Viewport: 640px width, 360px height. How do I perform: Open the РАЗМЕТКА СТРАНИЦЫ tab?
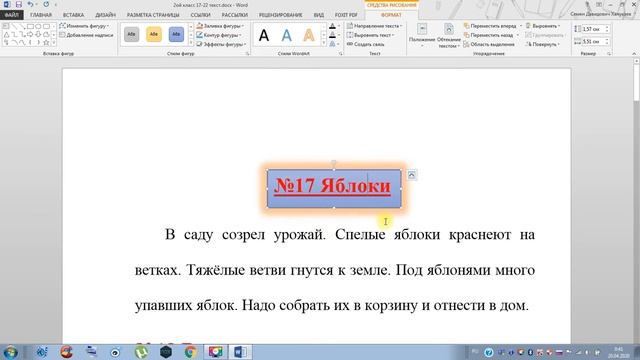pyautogui.click(x=153, y=15)
